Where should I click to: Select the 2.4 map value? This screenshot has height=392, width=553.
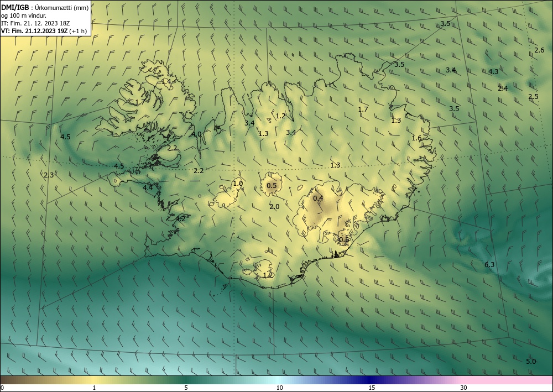(503, 88)
